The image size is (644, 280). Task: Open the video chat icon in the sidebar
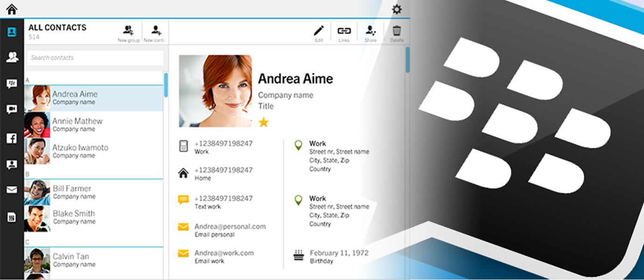pos(12,109)
